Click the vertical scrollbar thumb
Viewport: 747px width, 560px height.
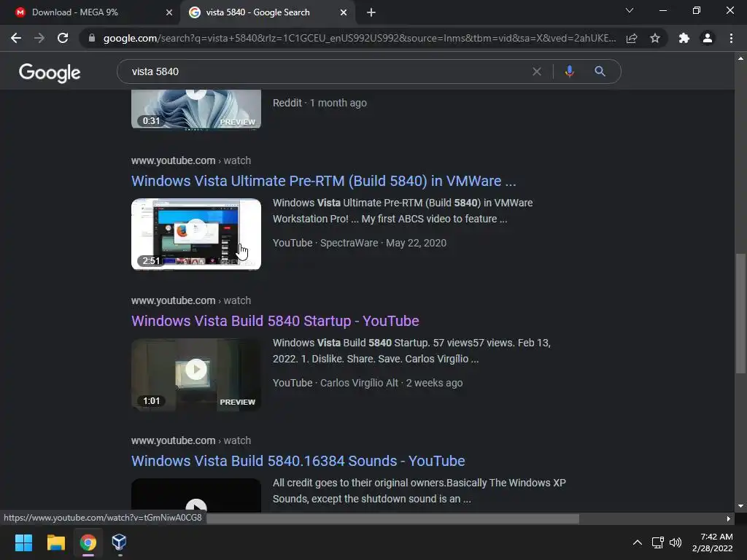(740, 314)
